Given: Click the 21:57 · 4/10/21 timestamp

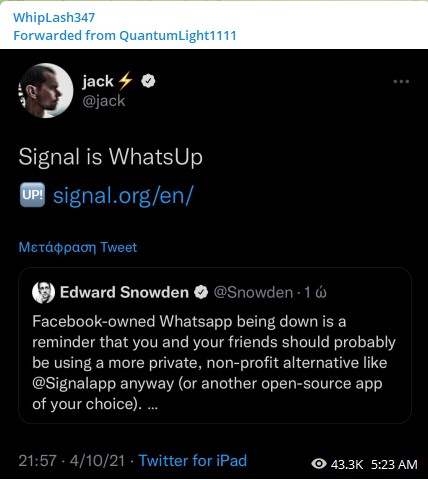Looking at the screenshot, I should [x=72, y=461].
